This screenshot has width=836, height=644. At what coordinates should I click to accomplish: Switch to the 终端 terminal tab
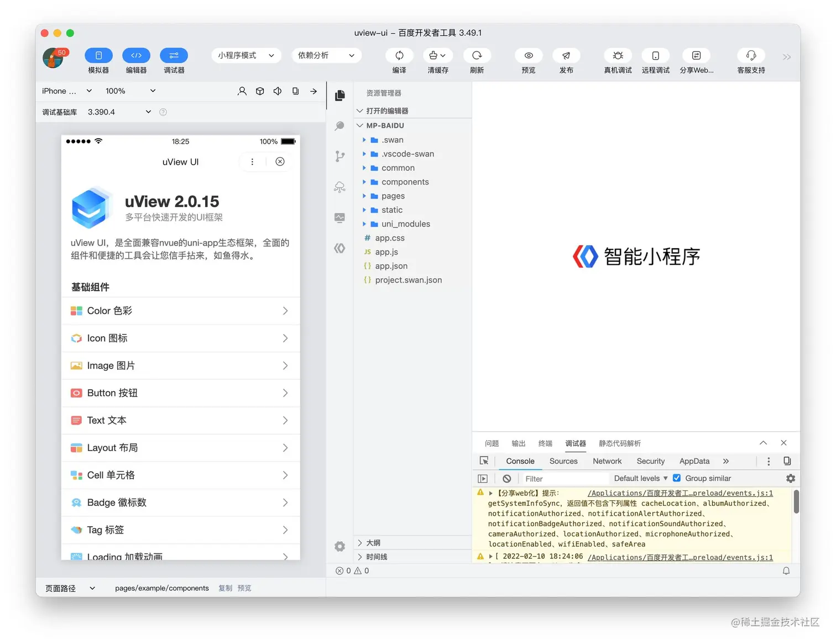click(x=545, y=443)
